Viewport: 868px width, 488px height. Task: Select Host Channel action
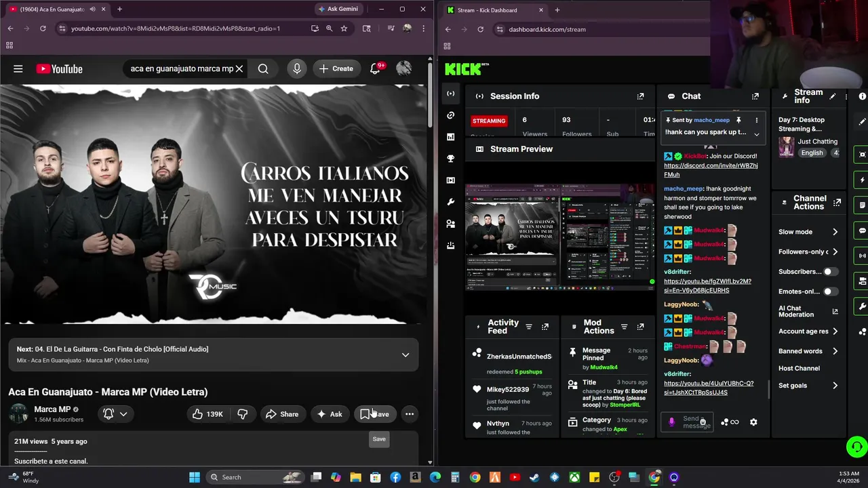(x=799, y=368)
